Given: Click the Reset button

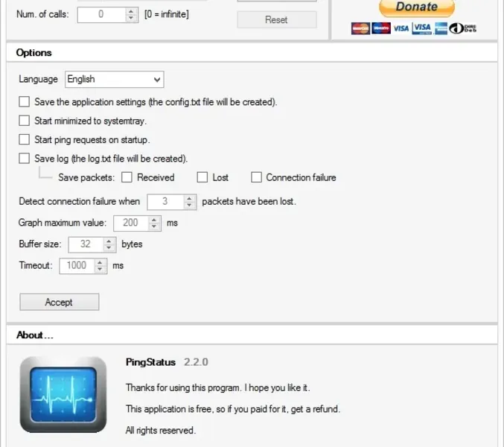Looking at the screenshot, I should tap(277, 20).
